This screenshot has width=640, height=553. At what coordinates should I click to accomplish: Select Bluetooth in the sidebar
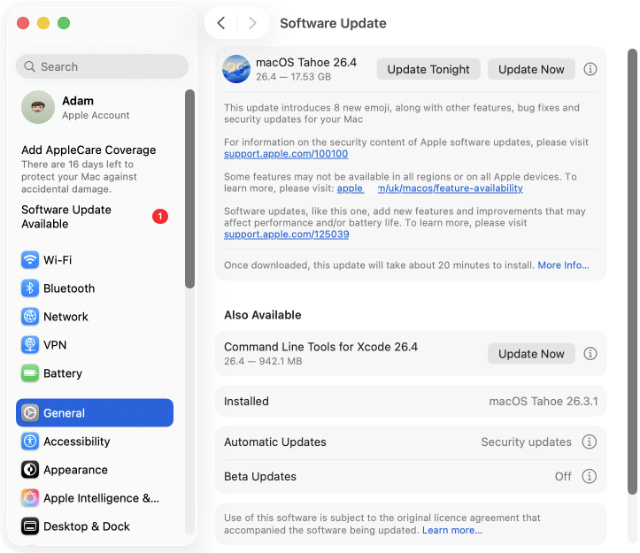coord(95,289)
